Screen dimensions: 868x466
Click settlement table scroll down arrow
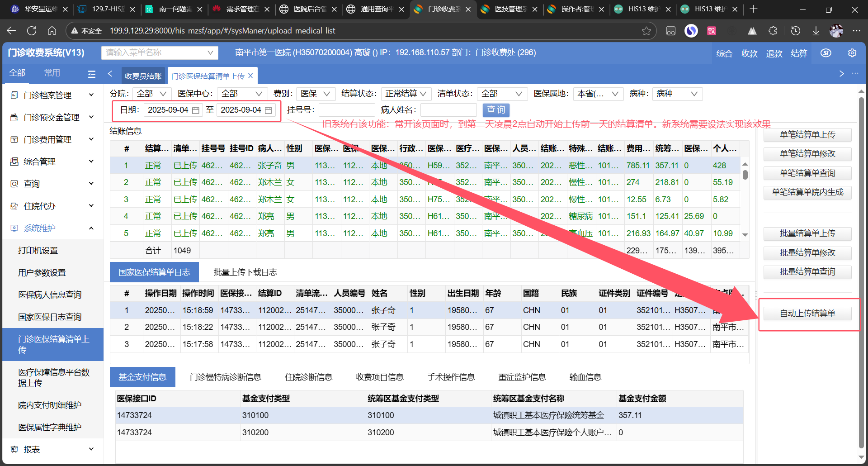pyautogui.click(x=745, y=235)
